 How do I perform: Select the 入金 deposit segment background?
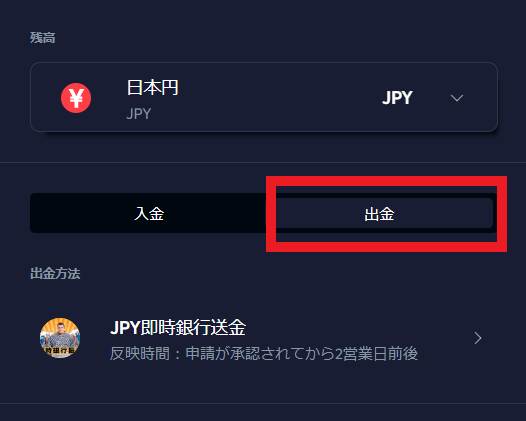(x=148, y=213)
